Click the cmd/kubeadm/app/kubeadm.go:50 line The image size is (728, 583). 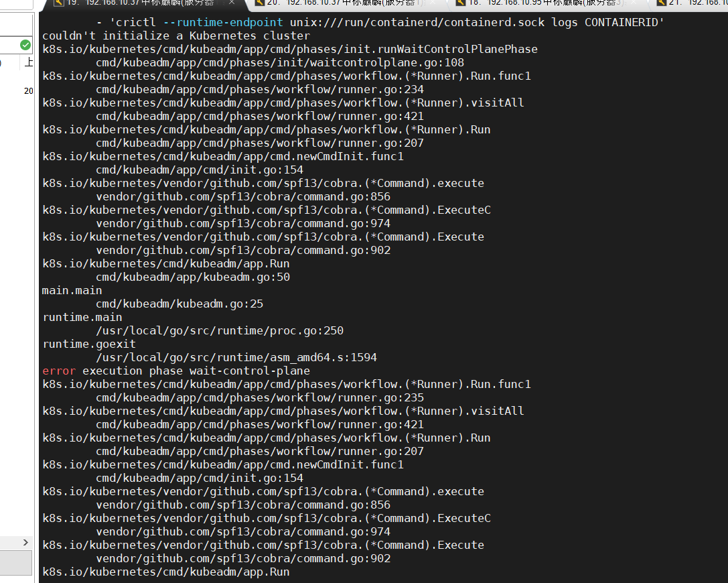pos(193,277)
